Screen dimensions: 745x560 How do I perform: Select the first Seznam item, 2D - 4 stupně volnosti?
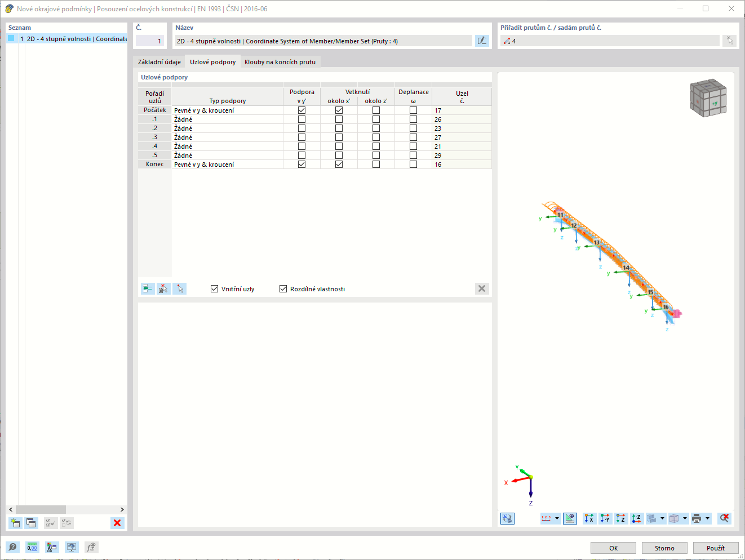[67, 39]
